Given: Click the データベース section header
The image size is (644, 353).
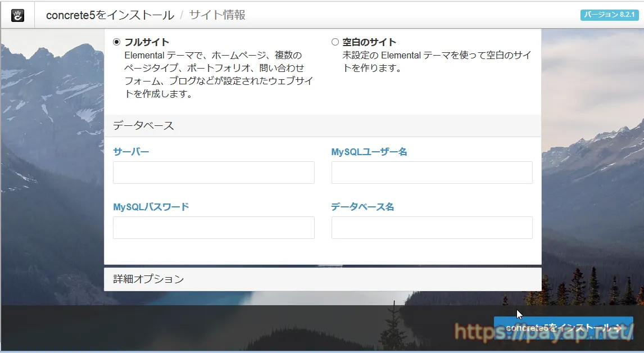Looking at the screenshot, I should point(144,126).
